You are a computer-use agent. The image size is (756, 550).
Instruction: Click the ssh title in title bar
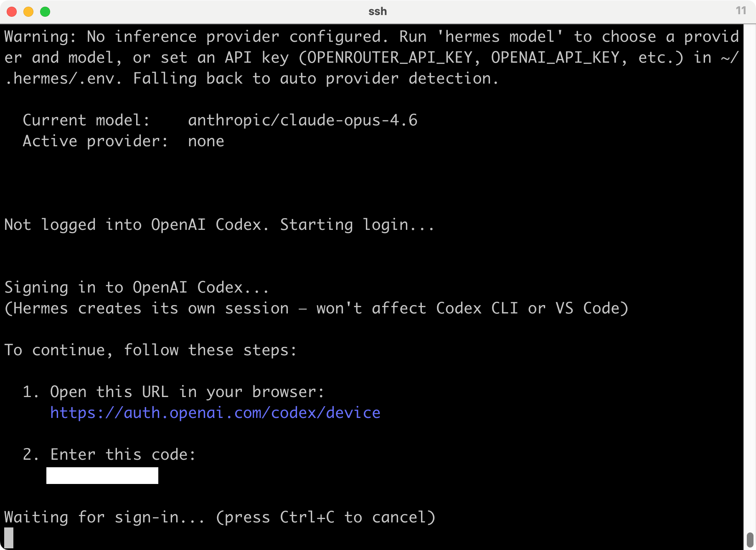[x=378, y=12]
